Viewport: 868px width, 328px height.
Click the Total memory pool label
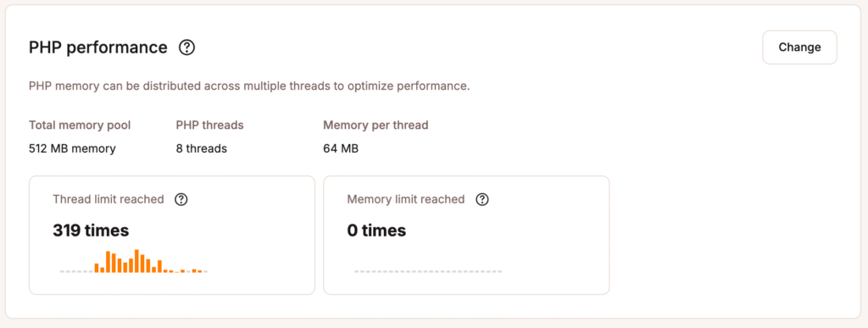point(80,125)
